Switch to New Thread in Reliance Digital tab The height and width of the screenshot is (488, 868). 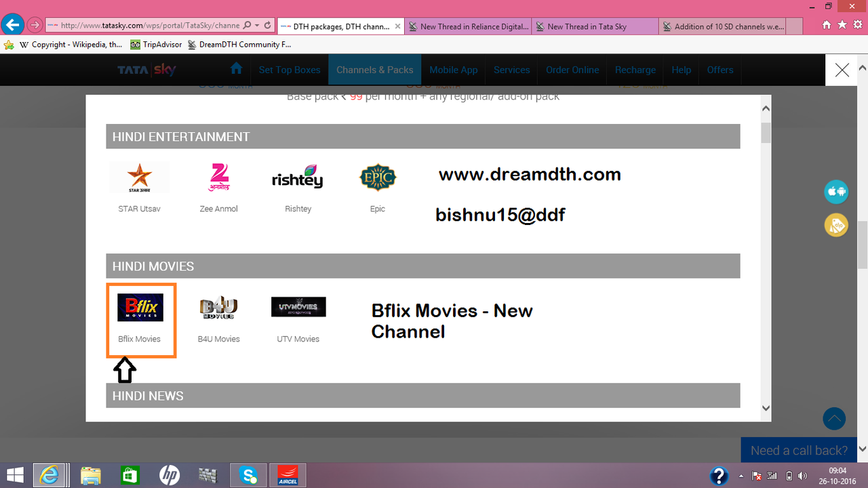click(468, 26)
